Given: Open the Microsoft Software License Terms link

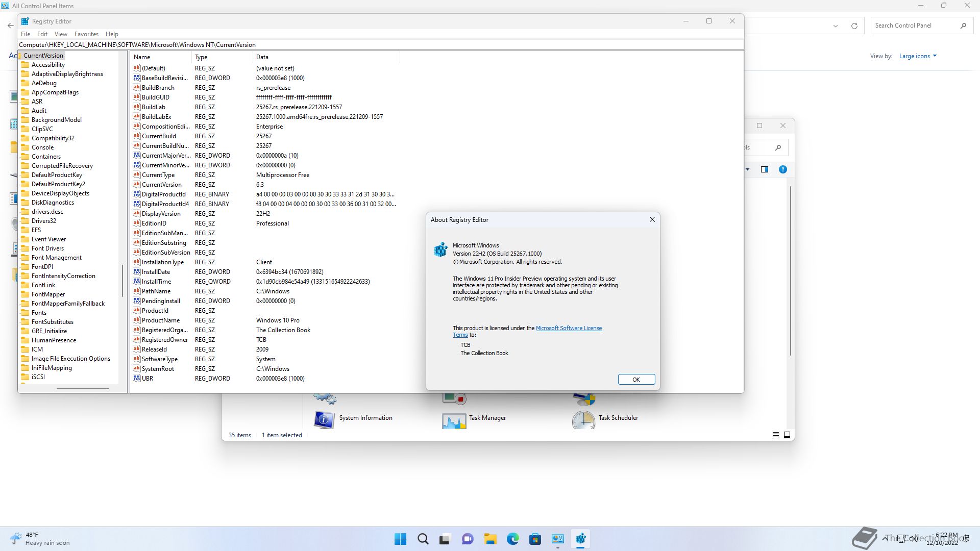Looking at the screenshot, I should [x=569, y=328].
